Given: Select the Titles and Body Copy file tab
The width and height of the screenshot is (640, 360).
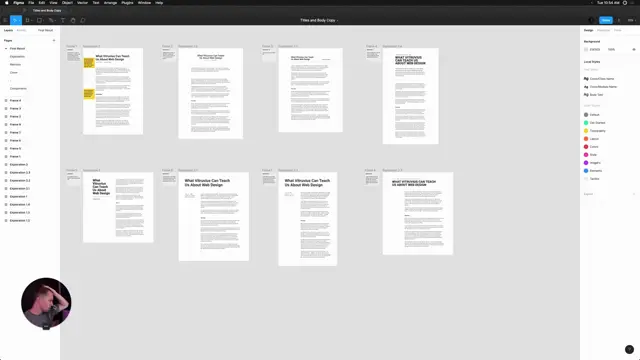Looking at the screenshot, I should click(47, 10).
